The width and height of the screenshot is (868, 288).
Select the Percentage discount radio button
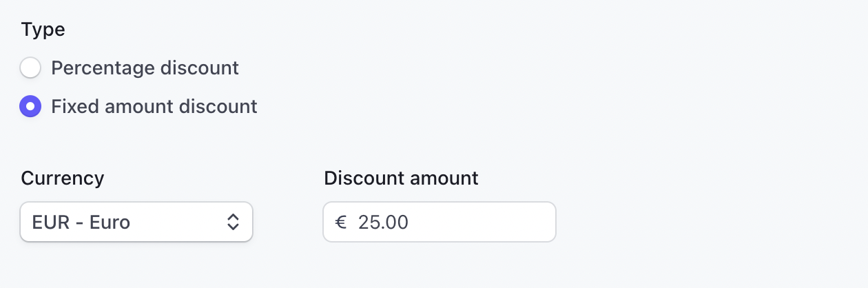tap(30, 68)
